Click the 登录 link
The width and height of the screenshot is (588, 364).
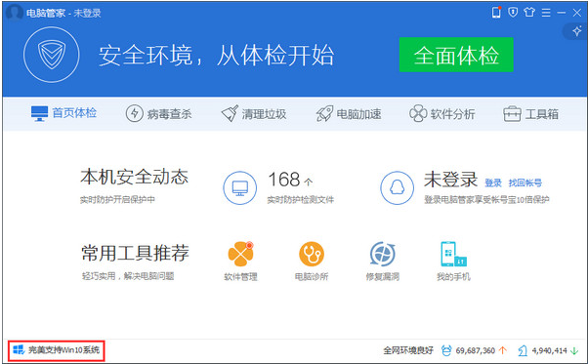[x=493, y=182]
